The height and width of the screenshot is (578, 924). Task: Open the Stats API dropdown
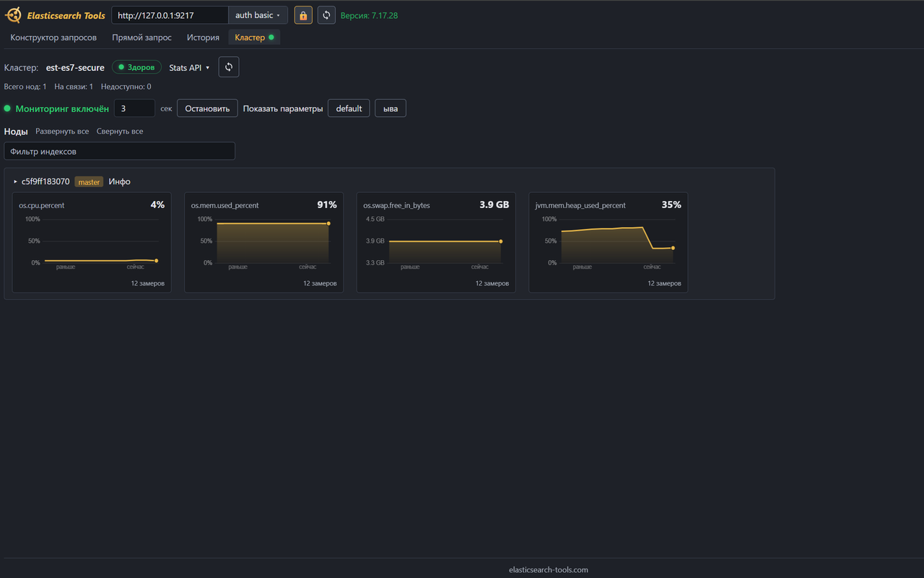pos(189,67)
